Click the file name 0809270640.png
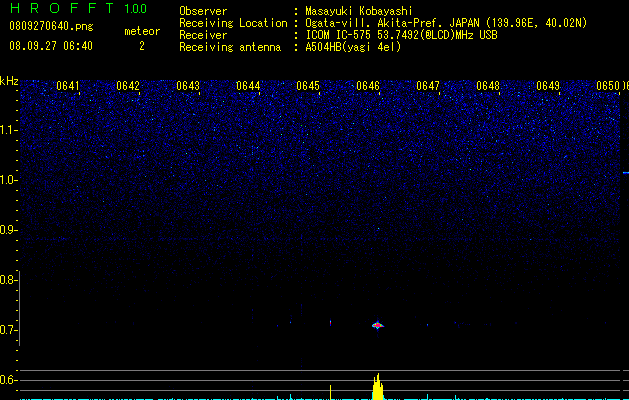Viewport: 629px width, 400px height. pyautogui.click(x=51, y=26)
